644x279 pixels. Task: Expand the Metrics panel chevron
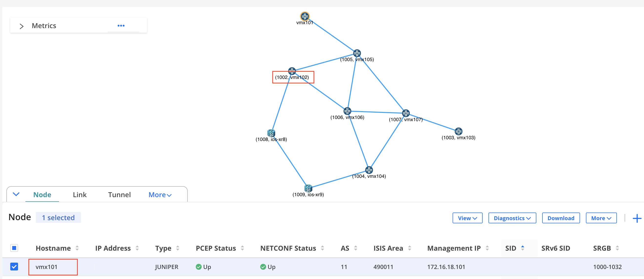[21, 26]
